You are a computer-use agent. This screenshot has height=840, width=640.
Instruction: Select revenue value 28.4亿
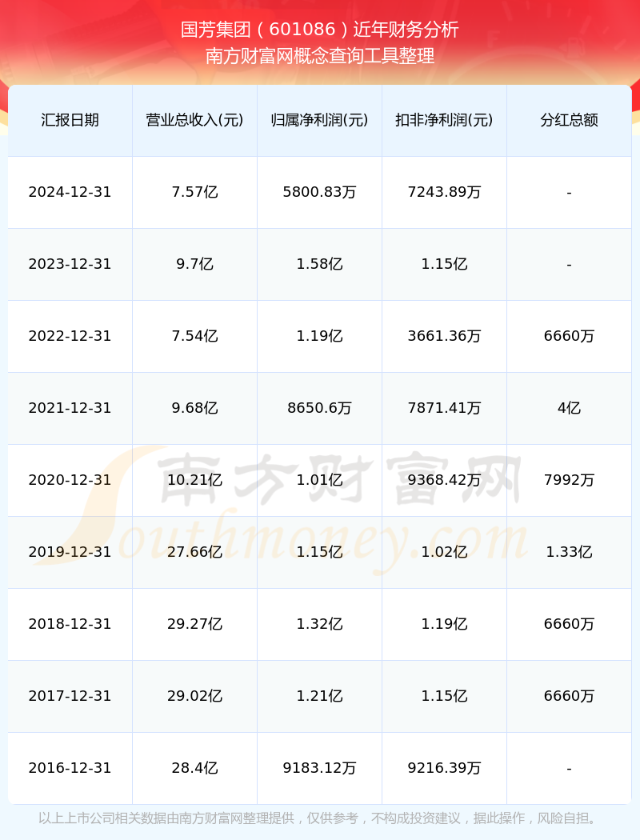[x=195, y=768]
